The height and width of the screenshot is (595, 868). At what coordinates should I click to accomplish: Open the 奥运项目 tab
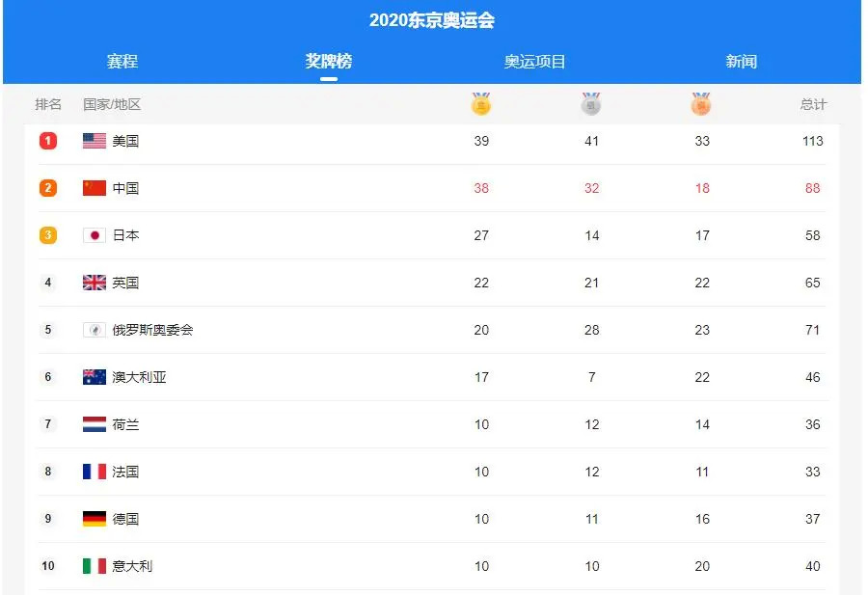tap(535, 62)
